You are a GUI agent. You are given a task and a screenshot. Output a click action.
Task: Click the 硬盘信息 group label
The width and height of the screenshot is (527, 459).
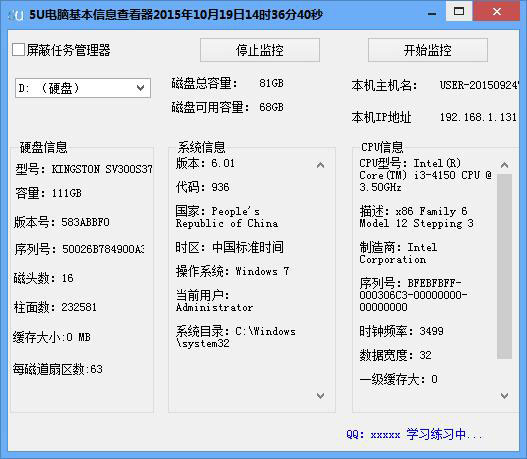click(43, 147)
